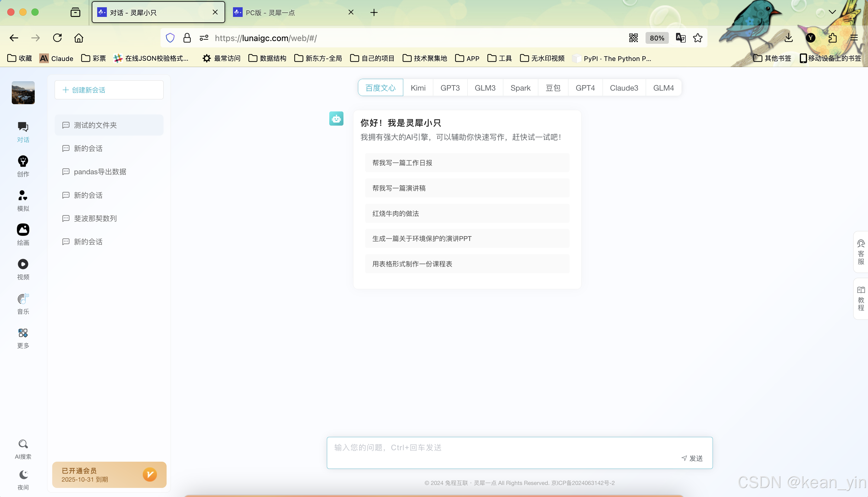Open Firefox hamburger application menu
The height and width of the screenshot is (497, 868).
[854, 38]
